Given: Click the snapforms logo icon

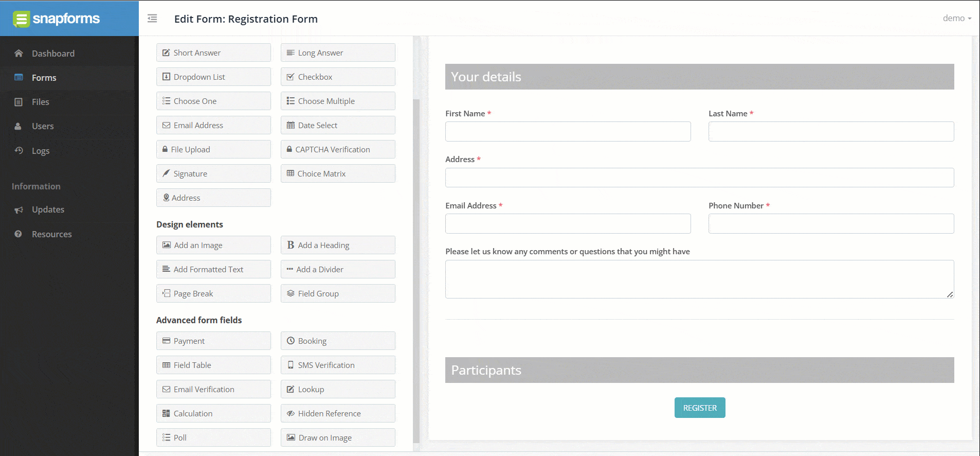Looking at the screenshot, I should coord(21,19).
